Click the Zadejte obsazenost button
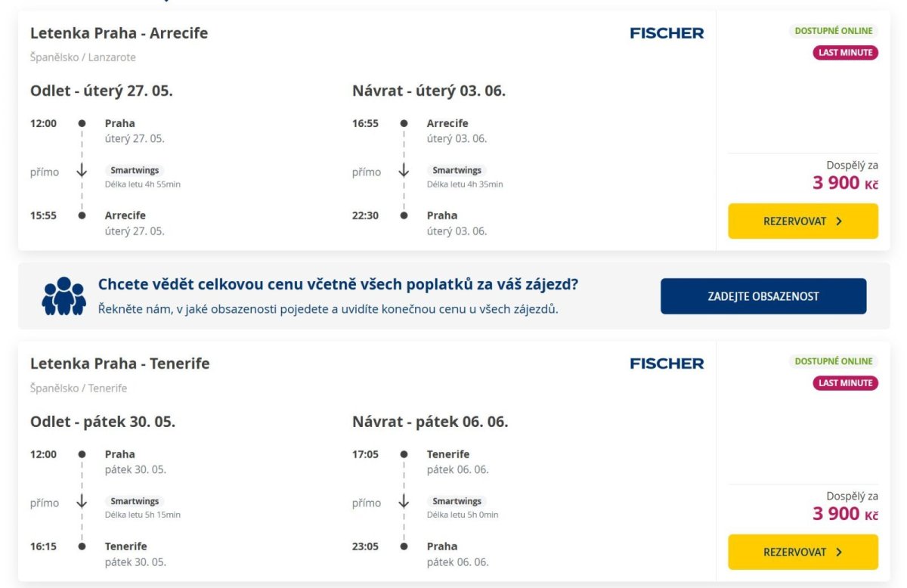Screen dimensions: 907x588 coord(763,296)
